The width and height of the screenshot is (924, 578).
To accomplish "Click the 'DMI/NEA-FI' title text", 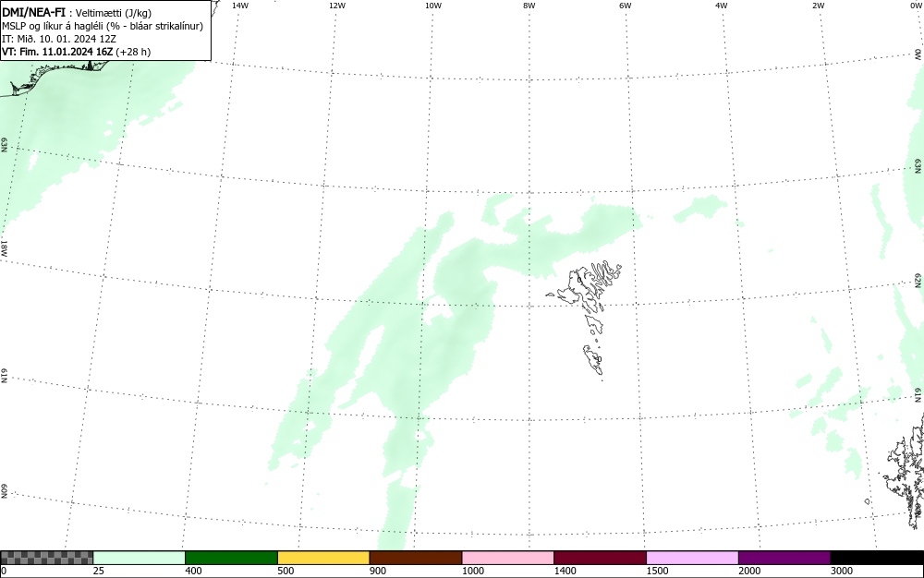I will [x=33, y=12].
